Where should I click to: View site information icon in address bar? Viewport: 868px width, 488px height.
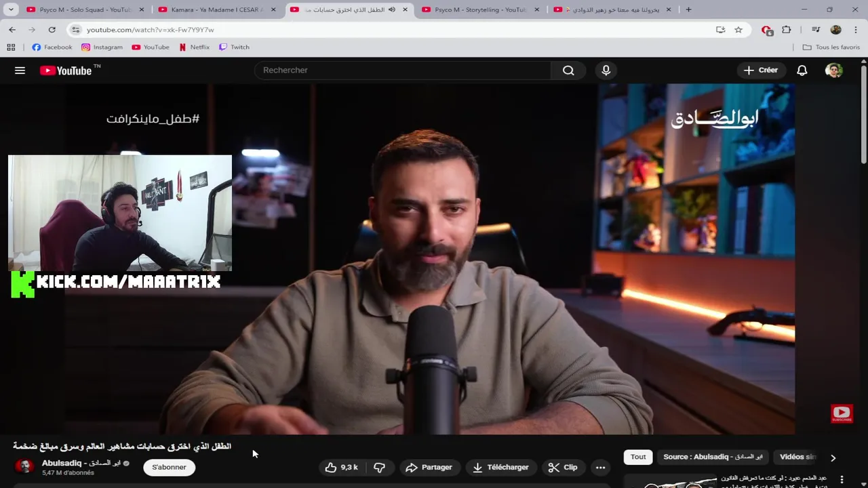pyautogui.click(x=76, y=30)
